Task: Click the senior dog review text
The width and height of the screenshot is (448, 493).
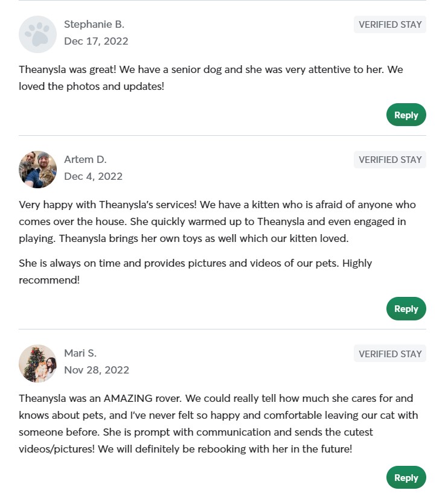Action: click(211, 78)
